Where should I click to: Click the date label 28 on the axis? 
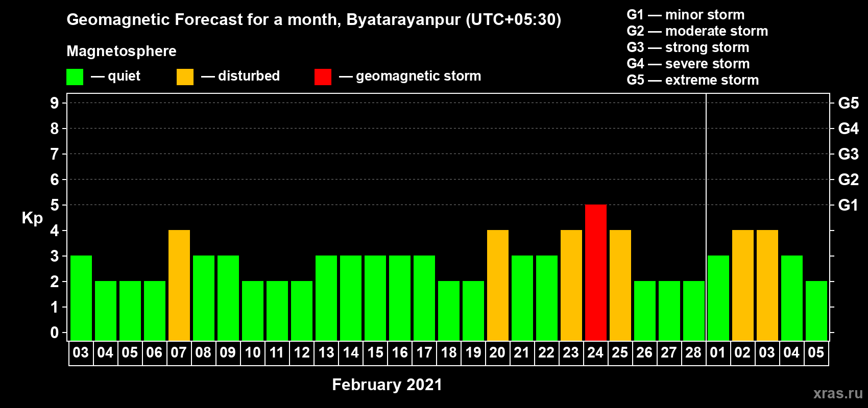pyautogui.click(x=693, y=352)
